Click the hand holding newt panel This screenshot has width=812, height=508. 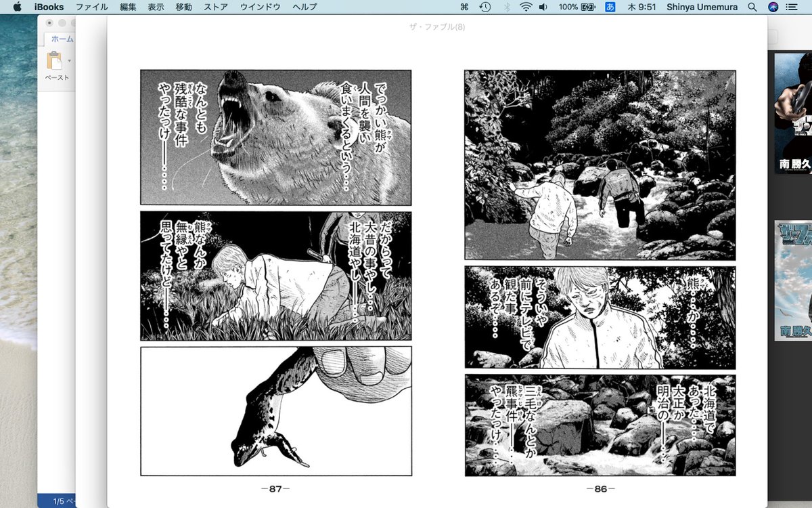pyautogui.click(x=275, y=411)
